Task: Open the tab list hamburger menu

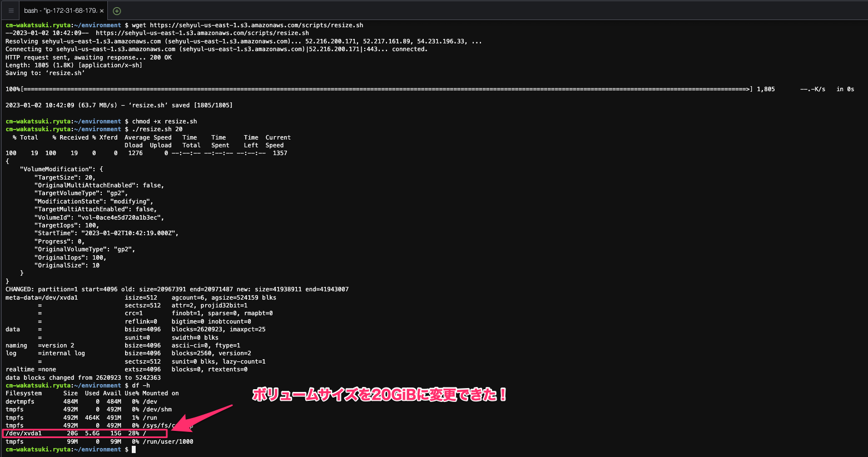Action: point(11,11)
